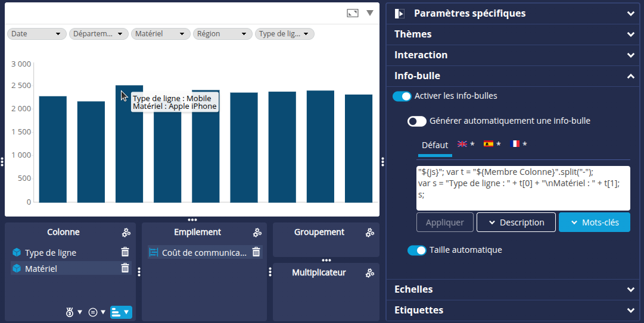Disable the Activer les info-bulles switch
The height and width of the screenshot is (323, 644).
pos(402,96)
